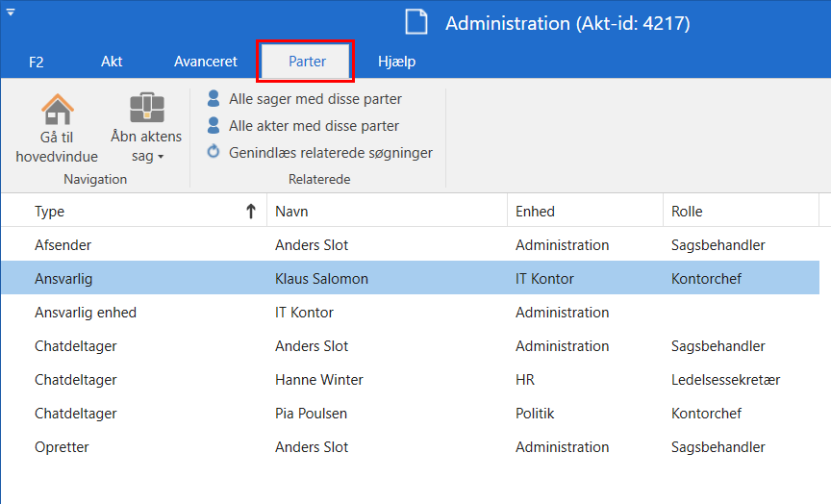Click the document icon in title bar
This screenshot has height=504, width=831.
[x=415, y=22]
